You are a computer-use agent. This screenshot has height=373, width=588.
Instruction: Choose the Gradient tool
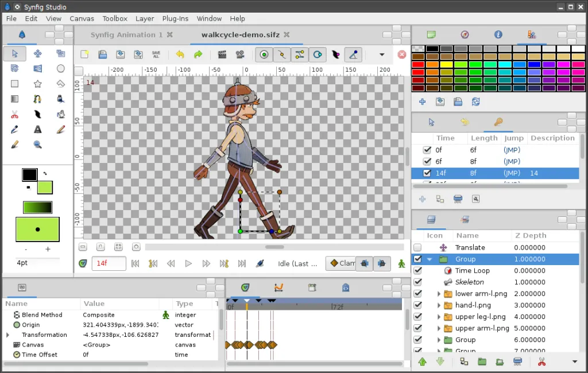pos(14,98)
